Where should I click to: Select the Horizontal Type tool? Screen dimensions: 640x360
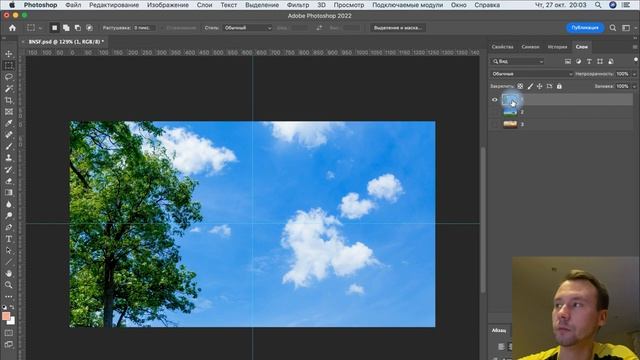tap(9, 239)
